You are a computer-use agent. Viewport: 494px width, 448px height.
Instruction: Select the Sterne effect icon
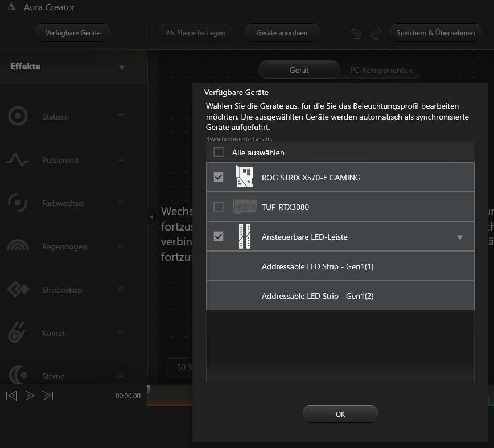18,375
